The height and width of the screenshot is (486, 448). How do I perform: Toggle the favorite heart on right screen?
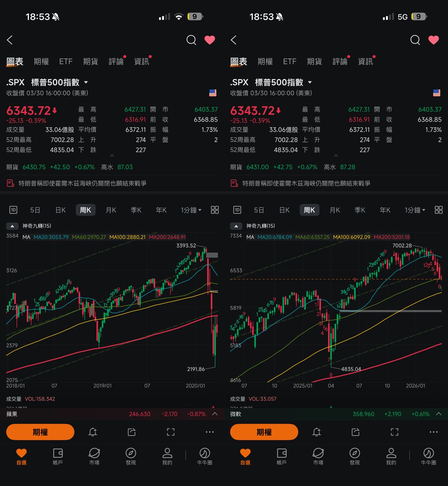(x=434, y=40)
